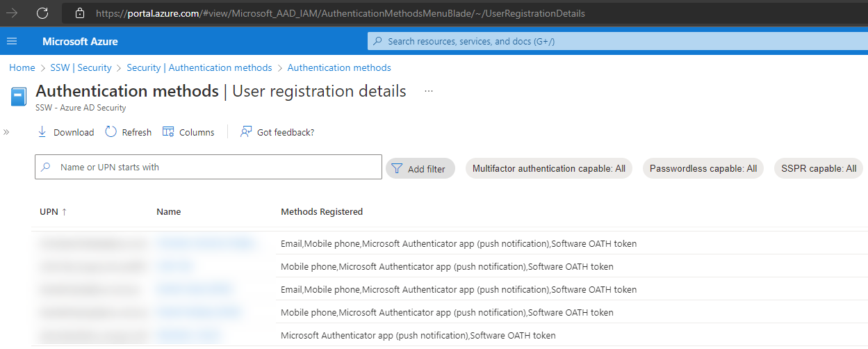Image resolution: width=868 pixels, height=349 pixels.
Task: Click the Name or UPN search field
Action: (x=208, y=167)
